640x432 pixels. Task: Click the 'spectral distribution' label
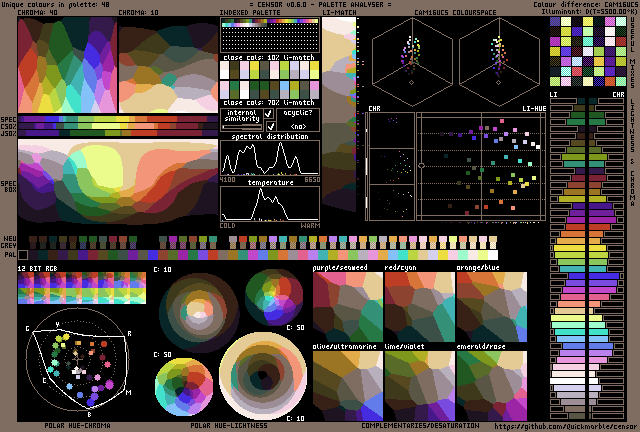point(270,136)
